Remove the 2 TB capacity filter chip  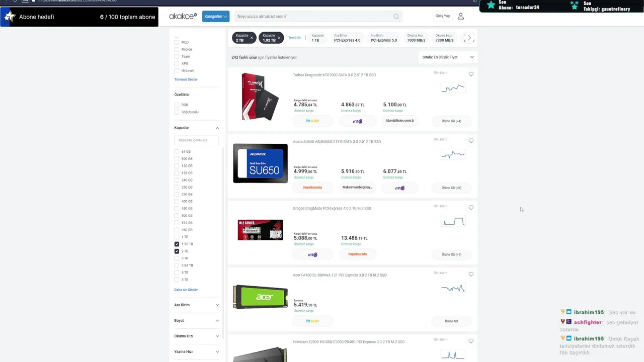click(x=252, y=38)
